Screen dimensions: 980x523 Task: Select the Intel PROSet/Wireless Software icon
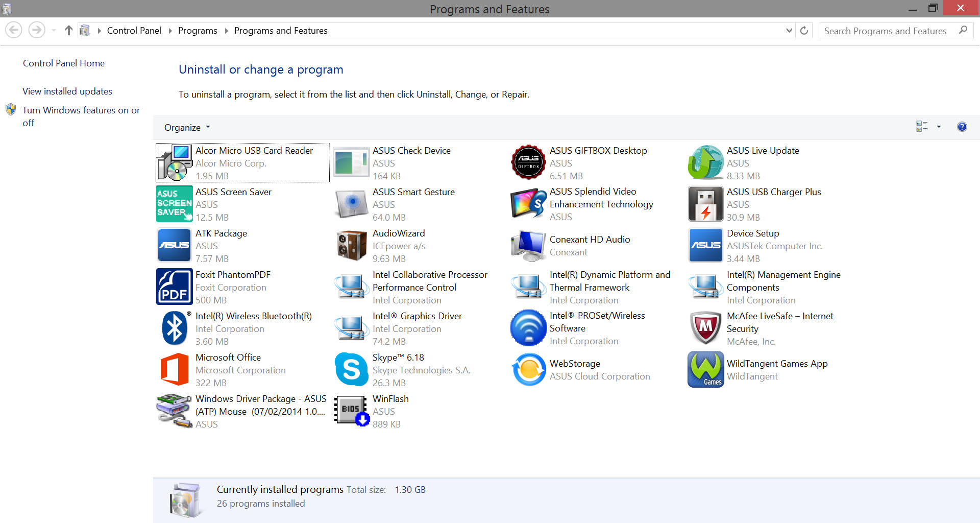coord(529,328)
